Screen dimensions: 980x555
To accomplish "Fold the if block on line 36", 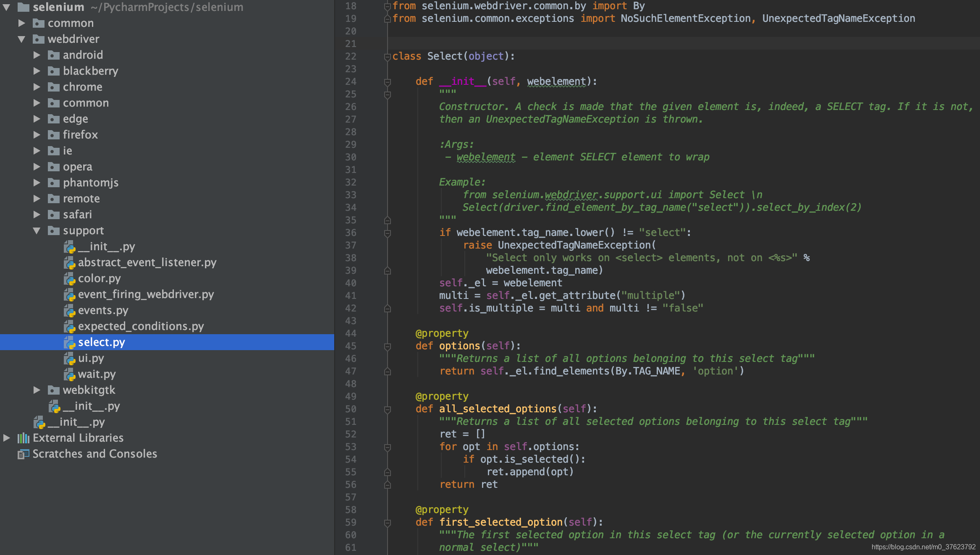I will (x=388, y=233).
